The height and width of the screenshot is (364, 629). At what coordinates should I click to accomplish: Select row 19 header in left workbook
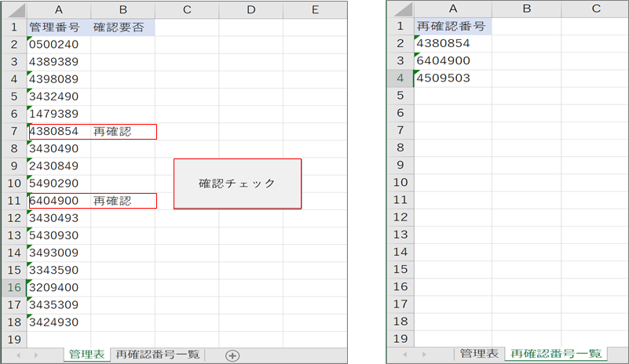point(14,340)
